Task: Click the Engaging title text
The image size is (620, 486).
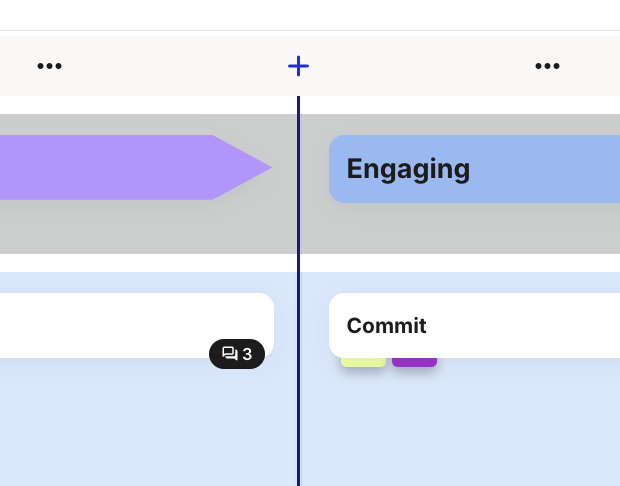Action: [408, 169]
